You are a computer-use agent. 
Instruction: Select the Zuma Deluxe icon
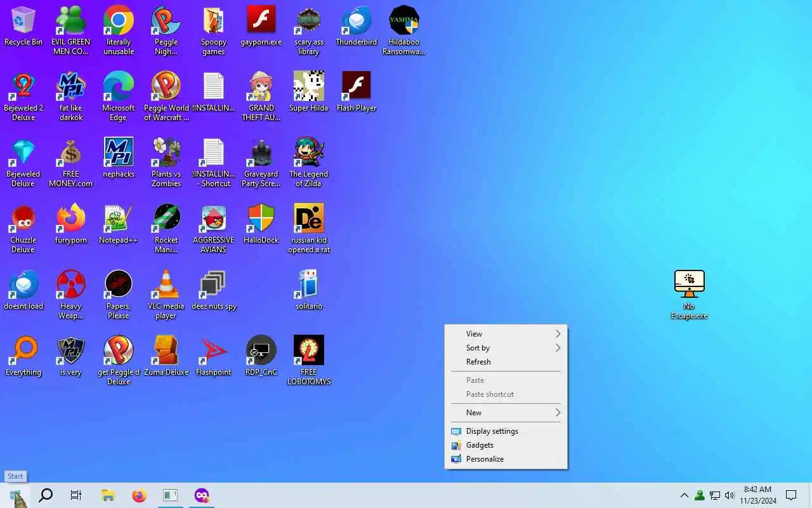click(166, 356)
